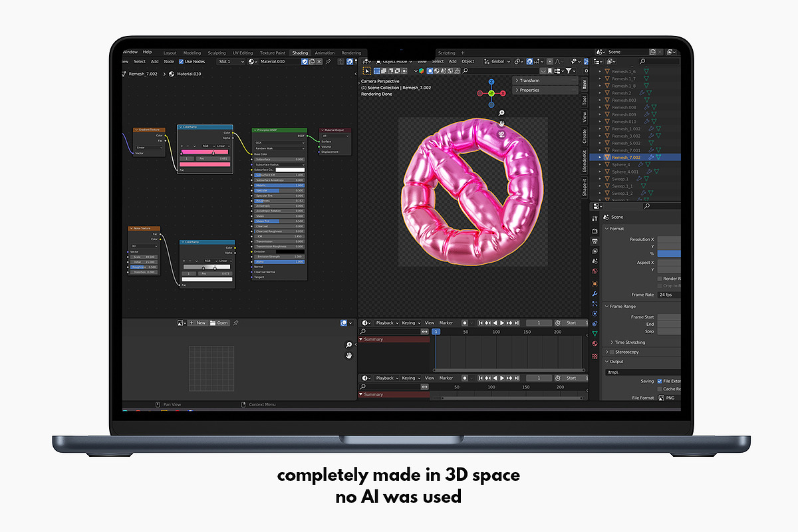Open the Object properties orange square icon
Screen dimensions: 798x532
click(x=595, y=284)
